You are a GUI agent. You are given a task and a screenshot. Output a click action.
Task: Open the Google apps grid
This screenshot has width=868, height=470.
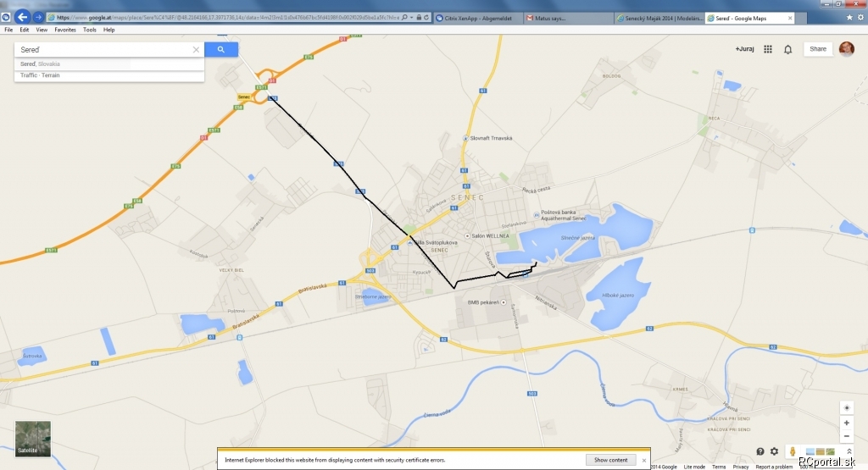[x=768, y=49]
